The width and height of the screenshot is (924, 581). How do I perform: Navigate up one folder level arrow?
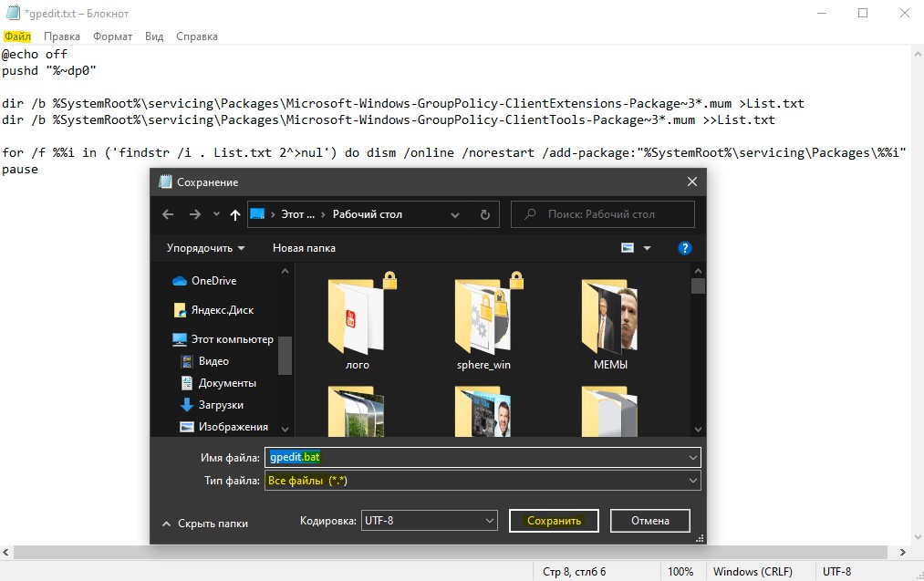(235, 214)
